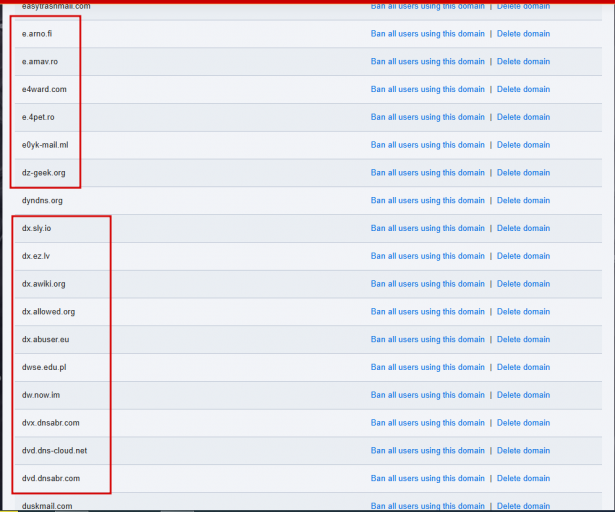This screenshot has height=512, width=615.
Task: Select the dvd.dns-cloud.net domain name
Action: coord(55,452)
